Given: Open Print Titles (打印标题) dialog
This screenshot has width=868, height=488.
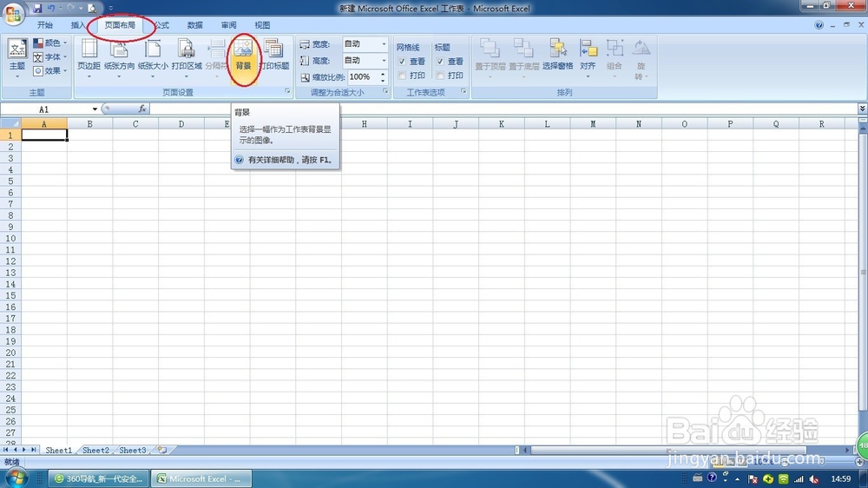Looking at the screenshot, I should click(x=274, y=56).
